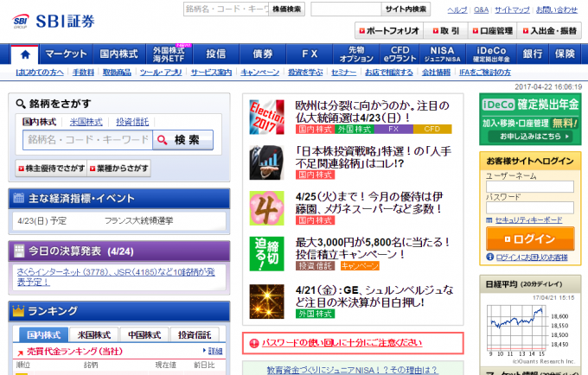Open the セミナー link

[344, 73]
